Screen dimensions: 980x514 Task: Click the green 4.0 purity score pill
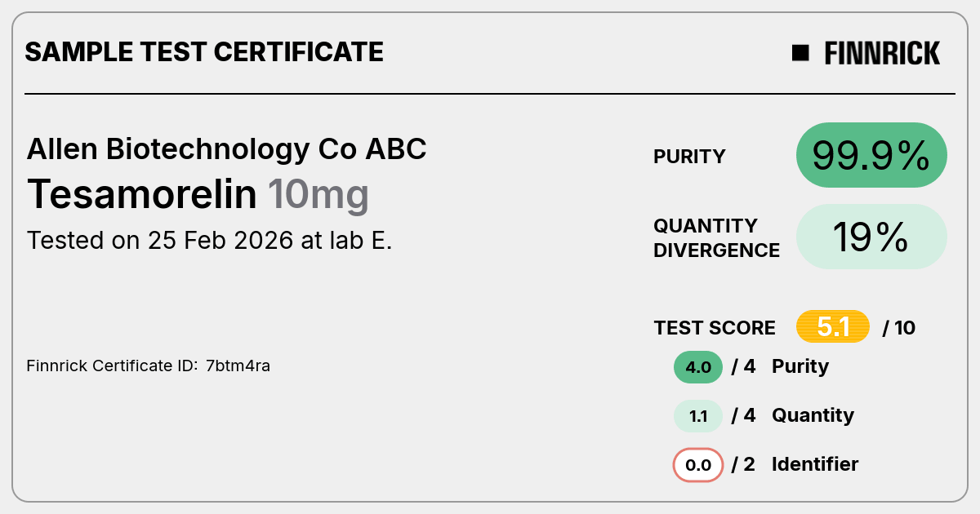point(698,367)
